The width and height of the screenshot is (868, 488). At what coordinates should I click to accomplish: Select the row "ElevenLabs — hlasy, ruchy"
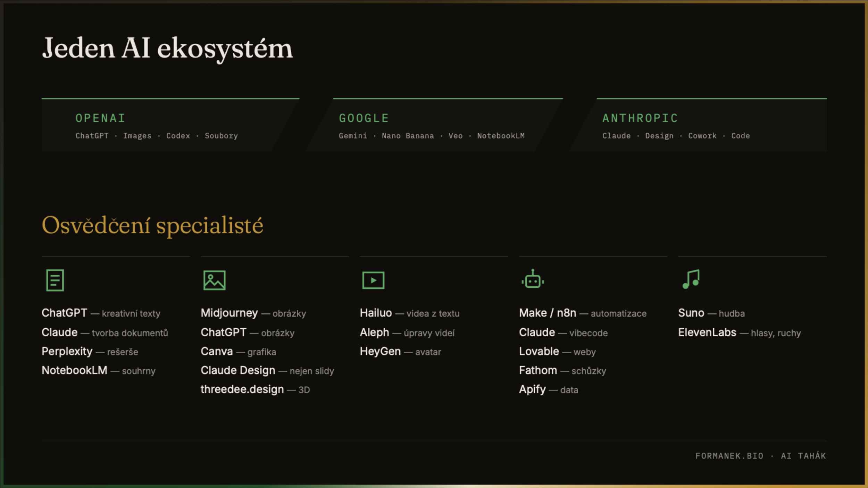coord(740,333)
